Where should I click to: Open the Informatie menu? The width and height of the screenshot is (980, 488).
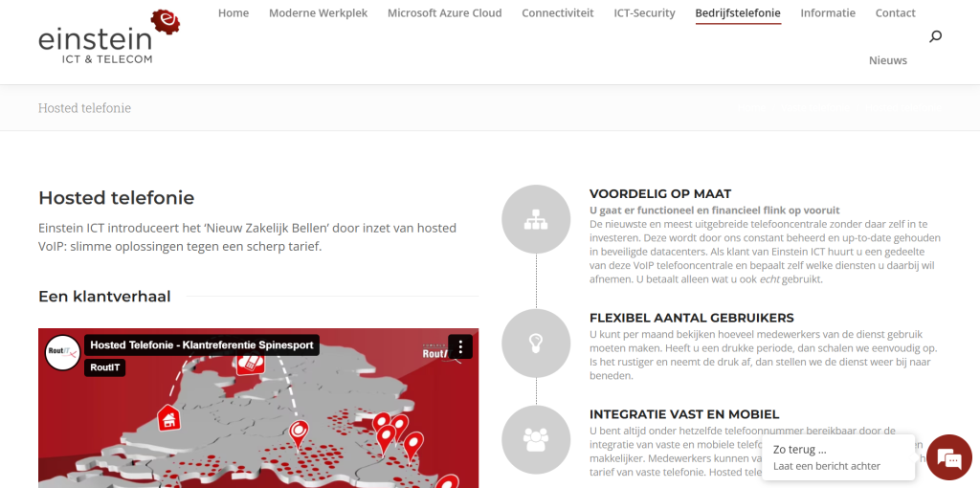[828, 13]
